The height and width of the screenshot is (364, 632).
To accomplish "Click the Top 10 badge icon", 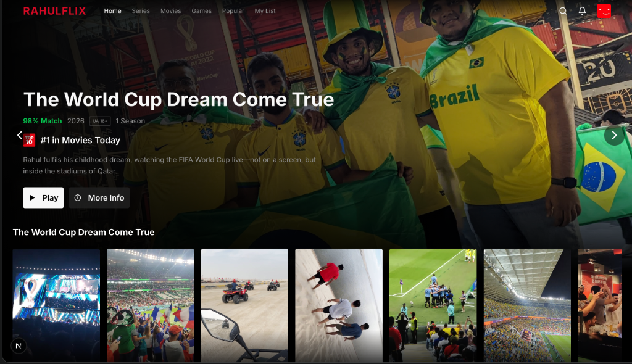I will click(29, 140).
